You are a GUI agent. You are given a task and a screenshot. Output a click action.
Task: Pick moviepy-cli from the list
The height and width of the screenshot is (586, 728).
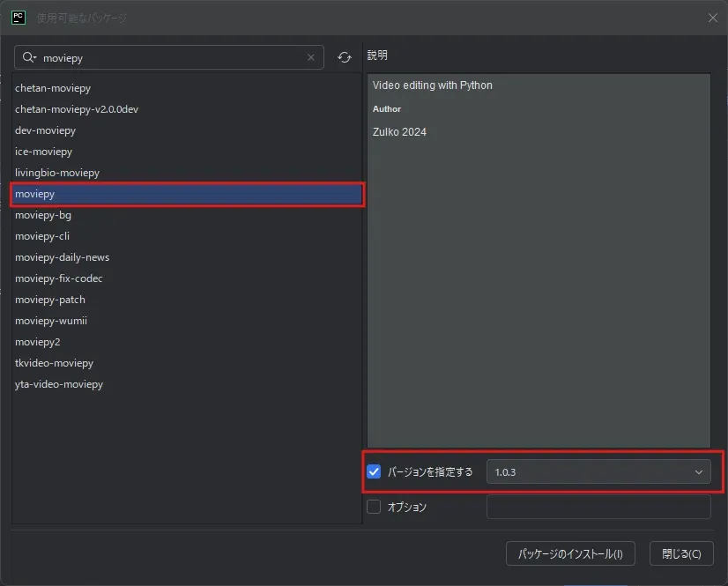pyautogui.click(x=187, y=236)
